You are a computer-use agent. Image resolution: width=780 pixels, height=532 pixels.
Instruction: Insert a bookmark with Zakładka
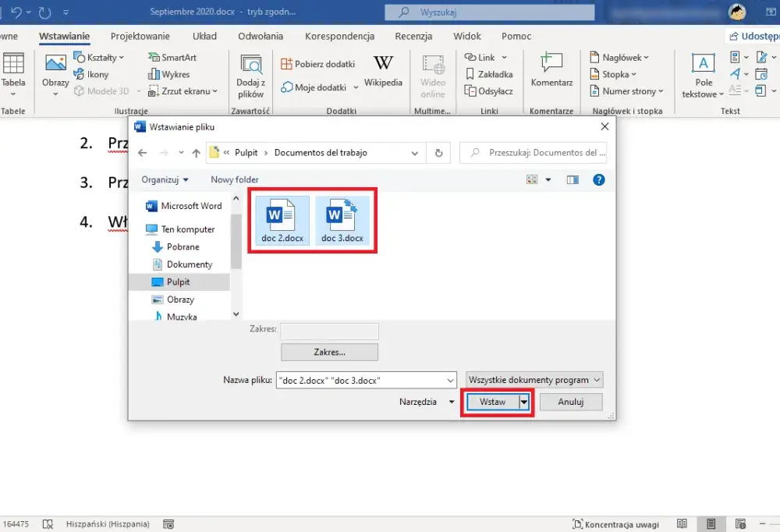tap(489, 74)
